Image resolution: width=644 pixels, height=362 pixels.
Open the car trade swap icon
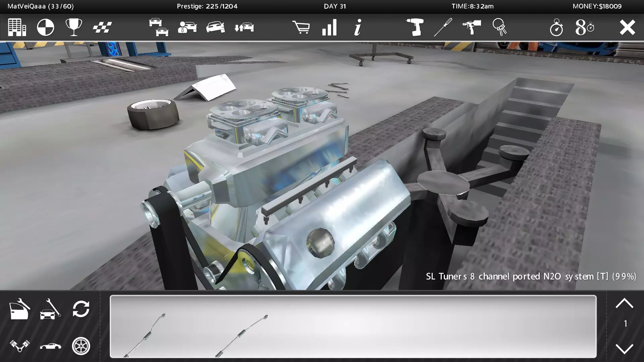(244, 27)
